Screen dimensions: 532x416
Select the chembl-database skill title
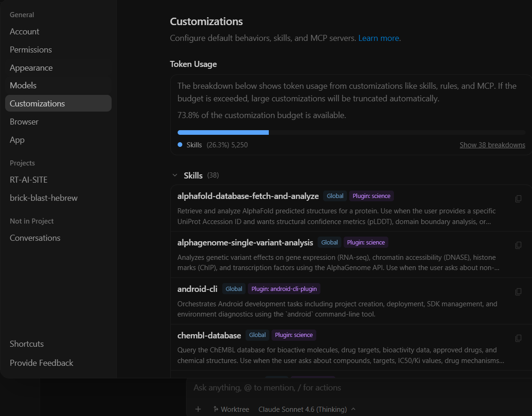209,335
